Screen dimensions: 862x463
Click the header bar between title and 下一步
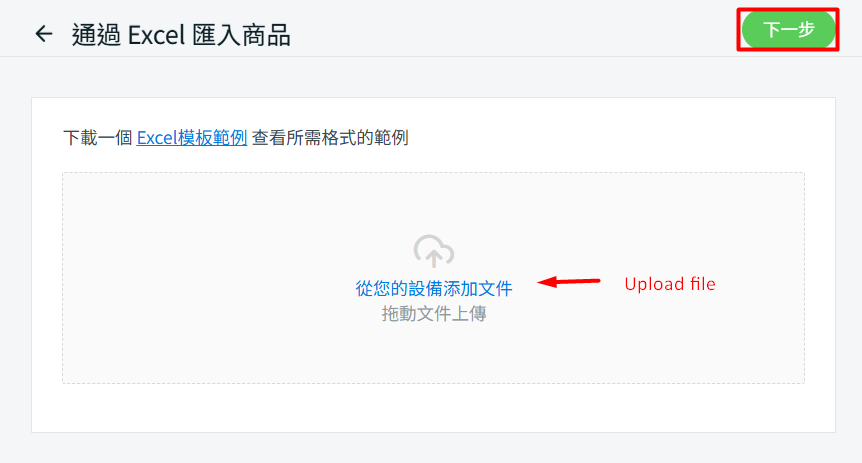(x=511, y=30)
